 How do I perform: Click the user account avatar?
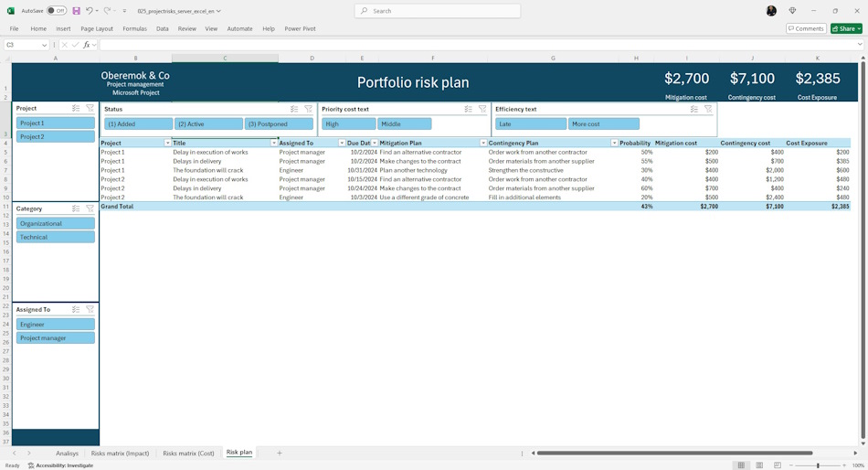771,11
